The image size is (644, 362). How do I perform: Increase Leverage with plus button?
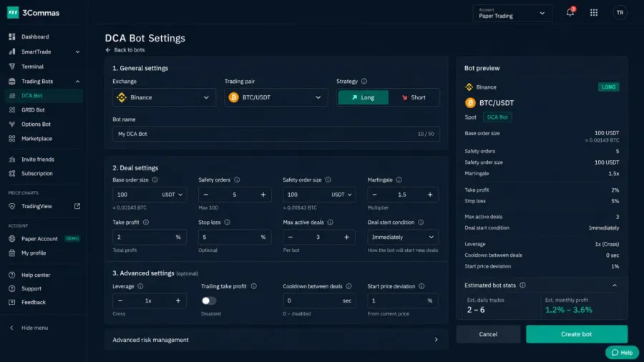(178, 300)
